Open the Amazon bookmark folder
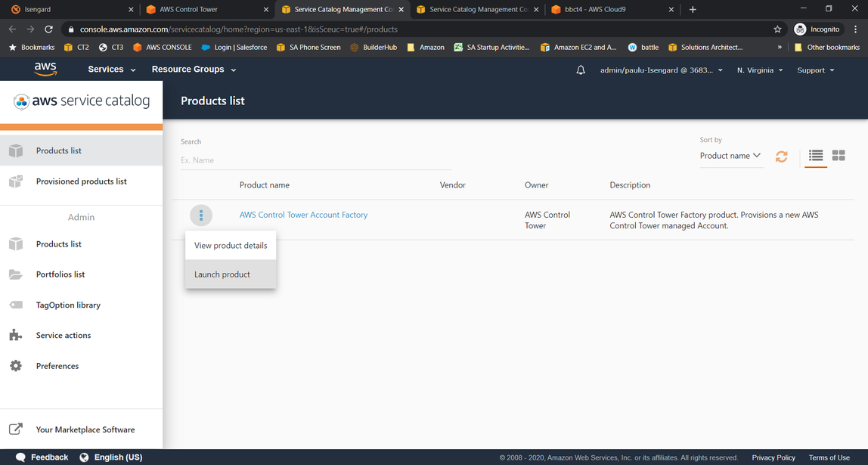 click(x=426, y=48)
